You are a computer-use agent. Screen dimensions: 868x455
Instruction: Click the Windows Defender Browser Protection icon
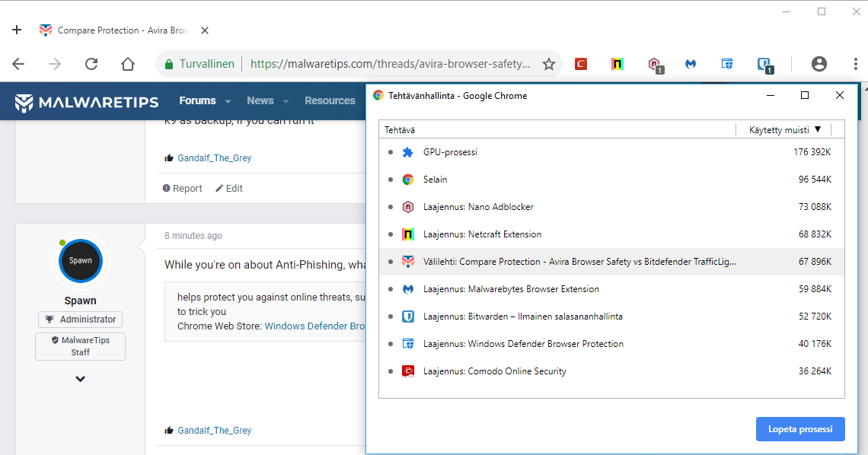click(727, 64)
